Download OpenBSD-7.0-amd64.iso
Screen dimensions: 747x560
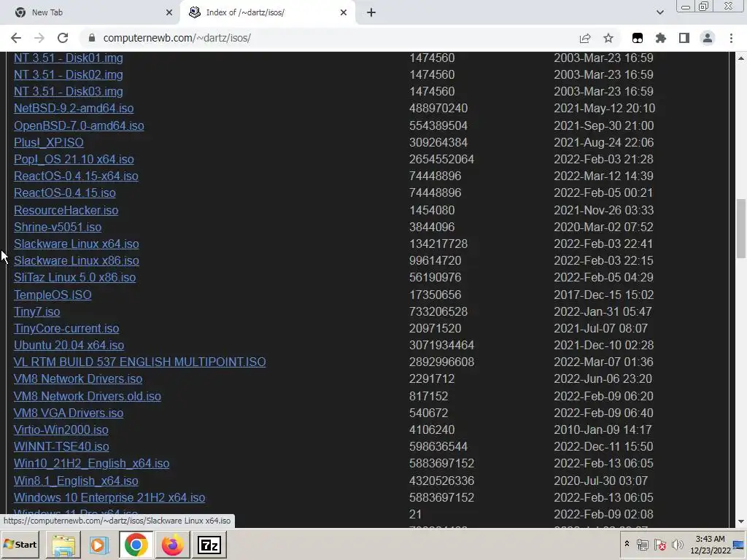click(x=79, y=125)
